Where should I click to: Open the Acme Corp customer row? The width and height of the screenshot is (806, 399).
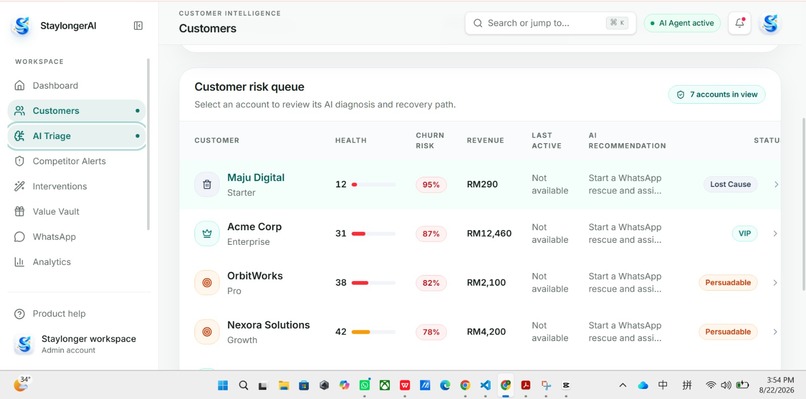(480, 233)
